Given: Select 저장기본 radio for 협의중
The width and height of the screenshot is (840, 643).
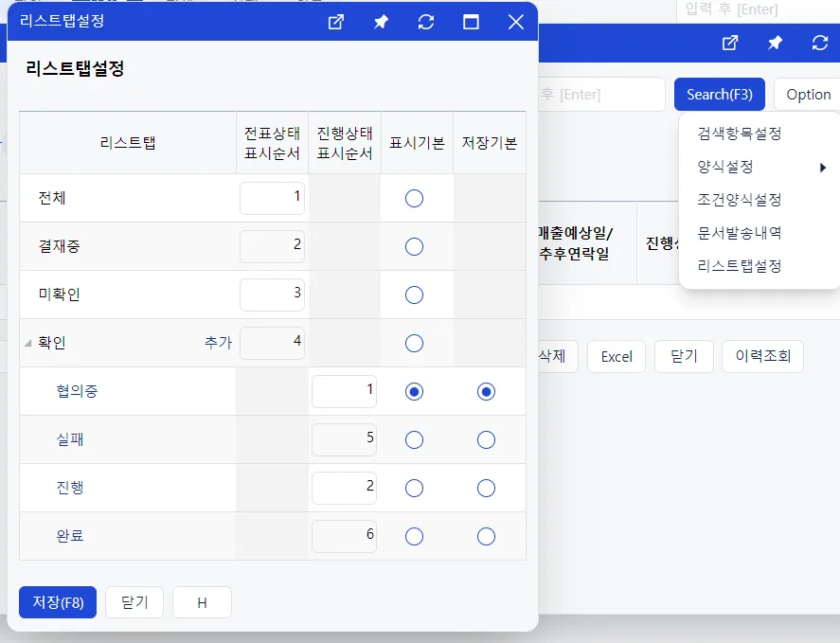Looking at the screenshot, I should [x=486, y=392].
